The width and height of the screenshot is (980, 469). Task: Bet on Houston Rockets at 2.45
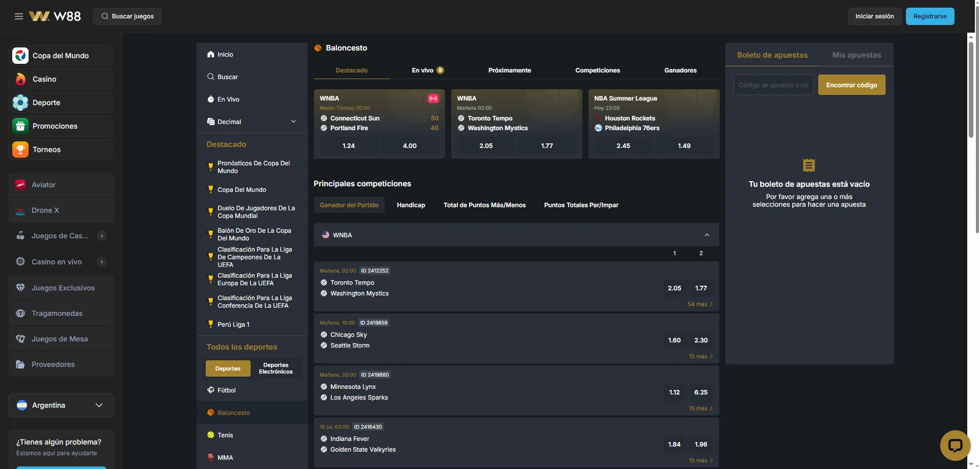point(623,146)
